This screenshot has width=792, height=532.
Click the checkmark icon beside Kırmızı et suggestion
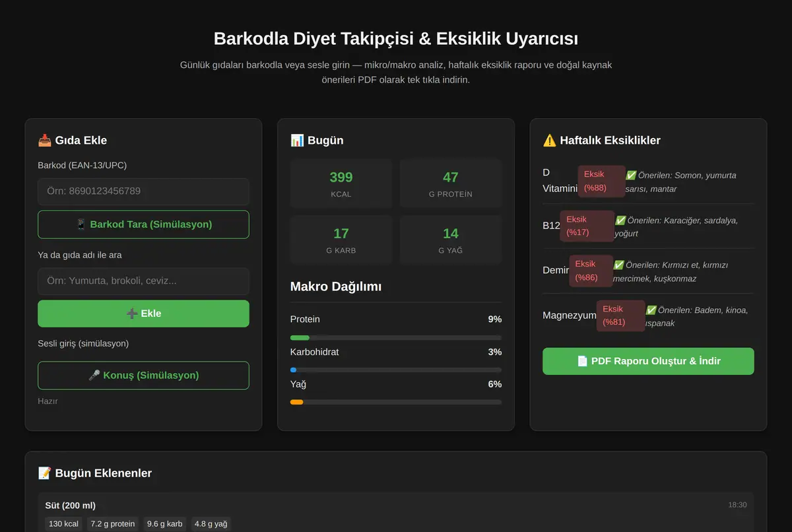[x=618, y=265]
